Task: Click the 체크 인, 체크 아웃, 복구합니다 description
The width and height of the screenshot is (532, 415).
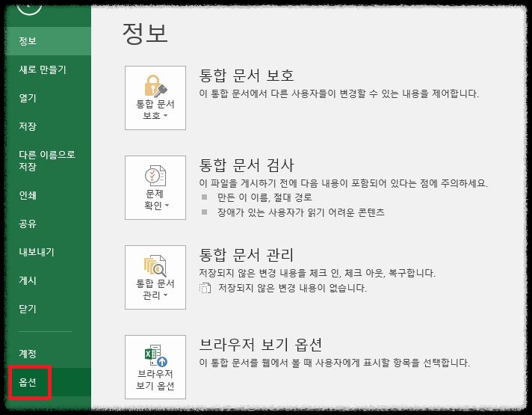Action: click(x=318, y=273)
